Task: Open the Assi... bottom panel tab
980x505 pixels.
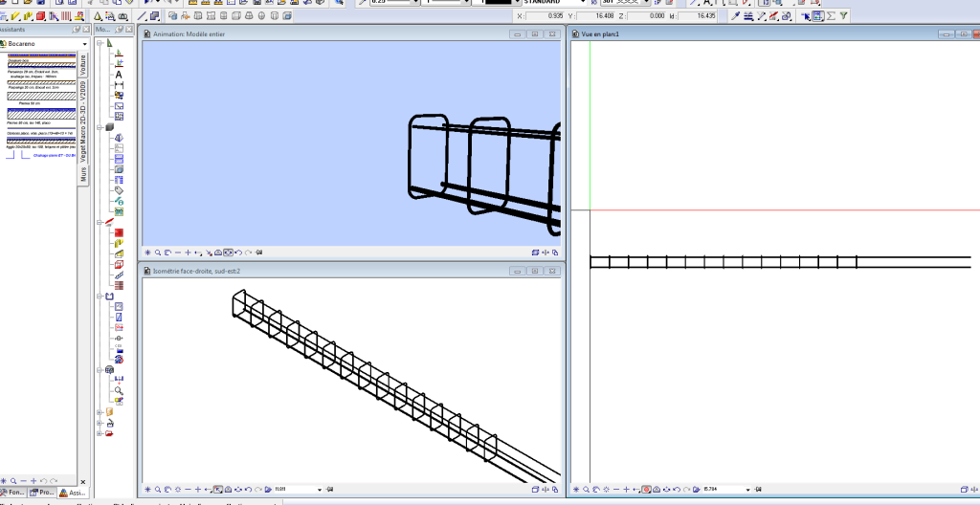Action: tap(73, 494)
